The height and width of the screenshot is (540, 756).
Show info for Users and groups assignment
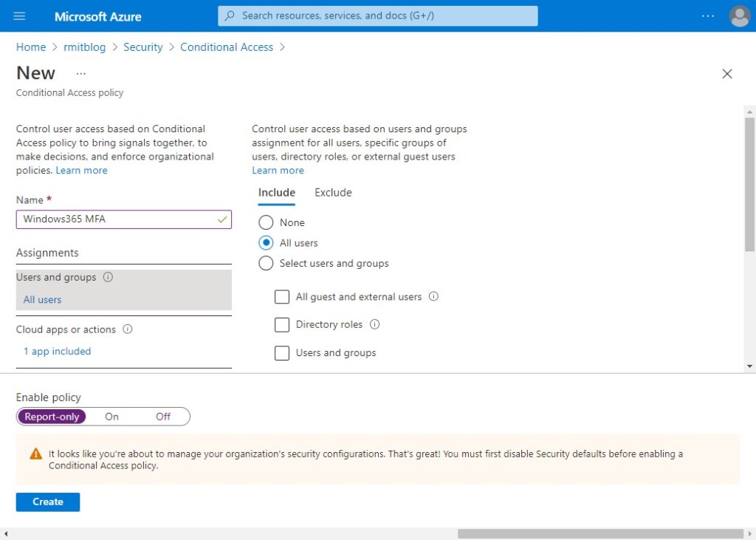[108, 277]
